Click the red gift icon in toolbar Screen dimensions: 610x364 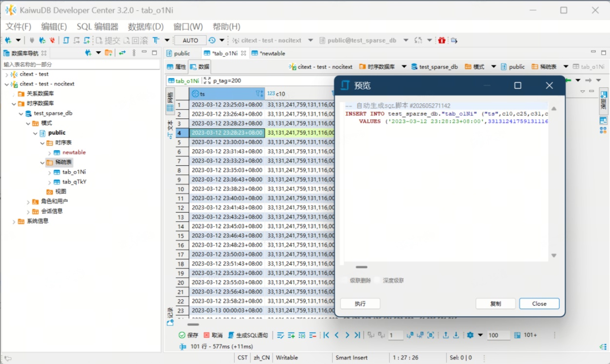[x=442, y=40]
